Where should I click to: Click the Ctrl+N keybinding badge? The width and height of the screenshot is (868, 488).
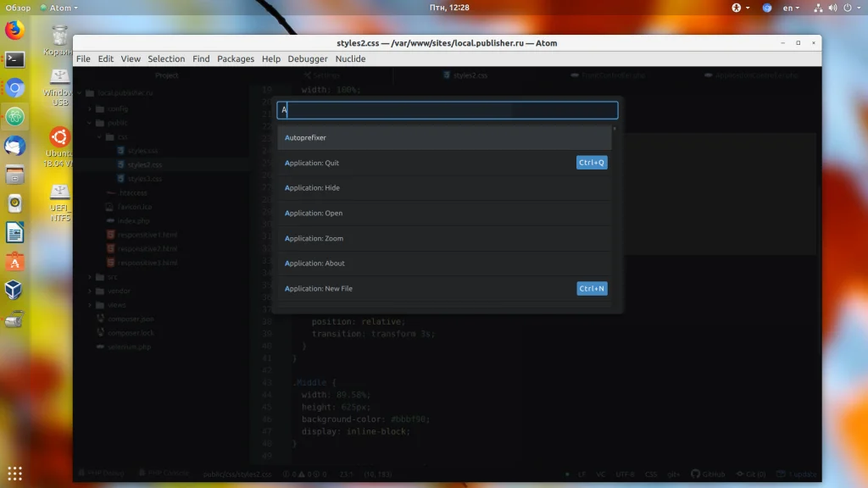592,288
